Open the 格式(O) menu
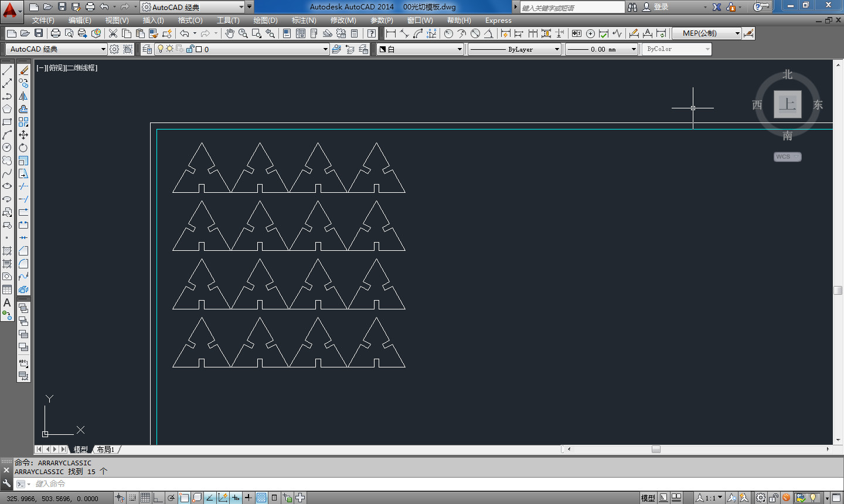 pyautogui.click(x=190, y=21)
